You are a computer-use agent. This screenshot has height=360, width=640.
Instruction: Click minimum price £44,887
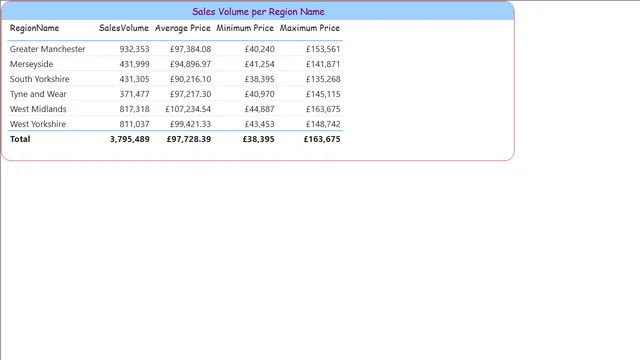[x=260, y=109]
